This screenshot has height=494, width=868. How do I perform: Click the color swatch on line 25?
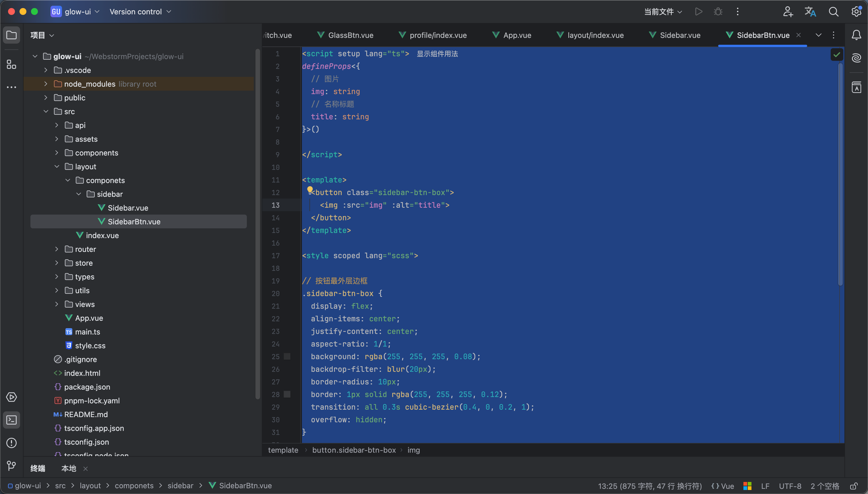[287, 356]
